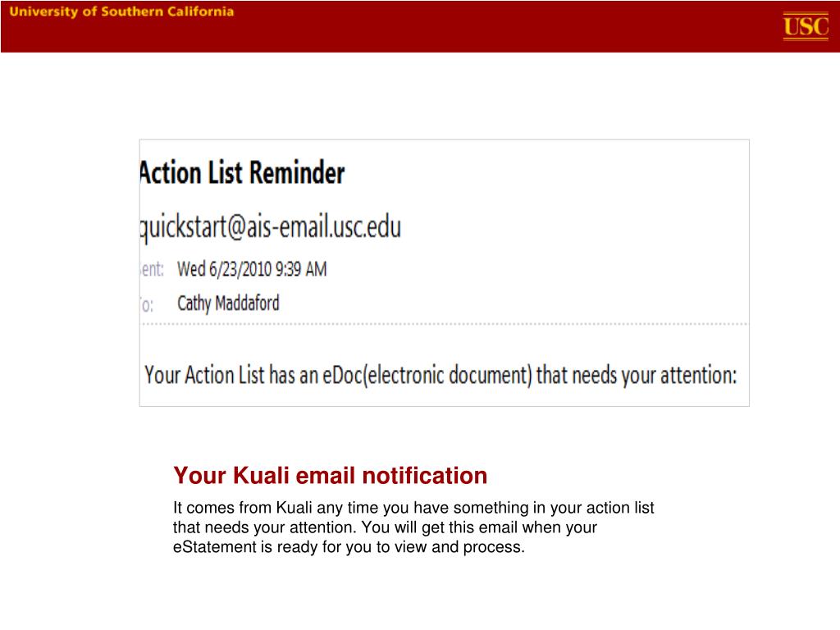The width and height of the screenshot is (840, 630).
Task: Click the line starting 'that needs your attention'
Action: coord(385,527)
